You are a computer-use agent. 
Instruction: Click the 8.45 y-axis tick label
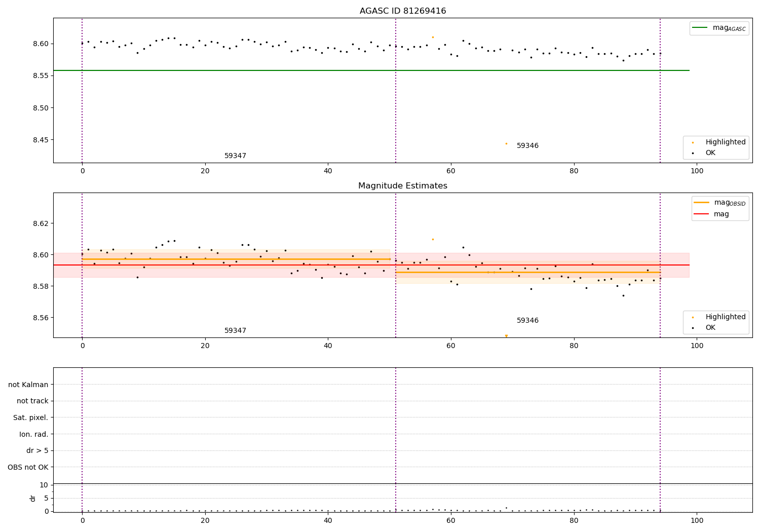click(x=42, y=140)
